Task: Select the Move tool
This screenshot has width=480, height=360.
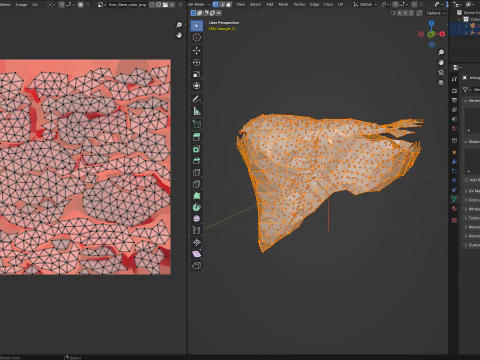Action: coord(197,51)
